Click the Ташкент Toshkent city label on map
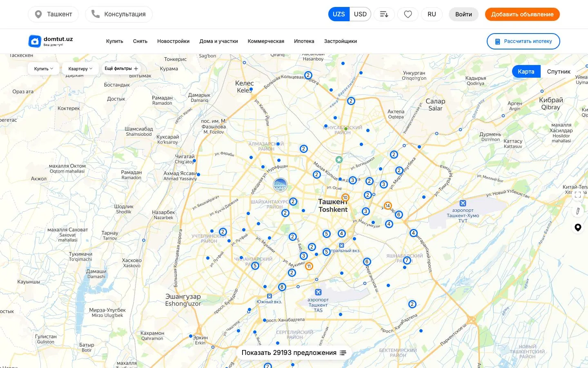The width and height of the screenshot is (588, 368). [x=333, y=206]
